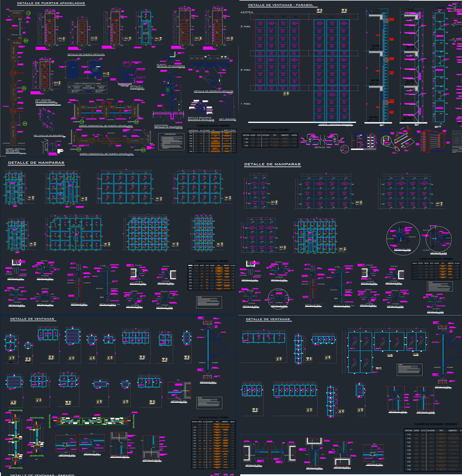Select 'CUADRO DE CERRADURAS POR TIPO DE PUERTA' table
This screenshot has height=476, width=462.
pyautogui.click(x=87, y=88)
